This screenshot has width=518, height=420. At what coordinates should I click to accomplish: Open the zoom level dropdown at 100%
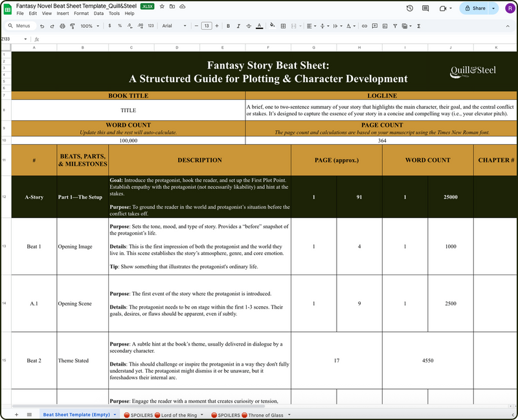pyautogui.click(x=89, y=26)
